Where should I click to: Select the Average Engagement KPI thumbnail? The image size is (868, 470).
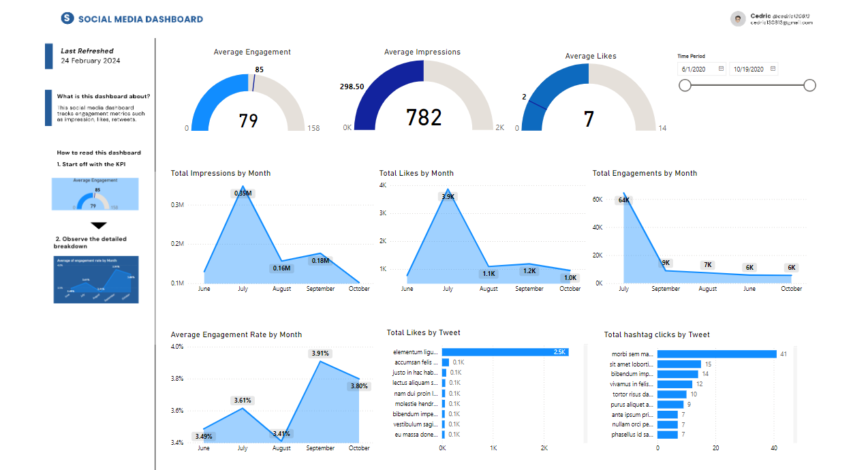[x=95, y=194]
